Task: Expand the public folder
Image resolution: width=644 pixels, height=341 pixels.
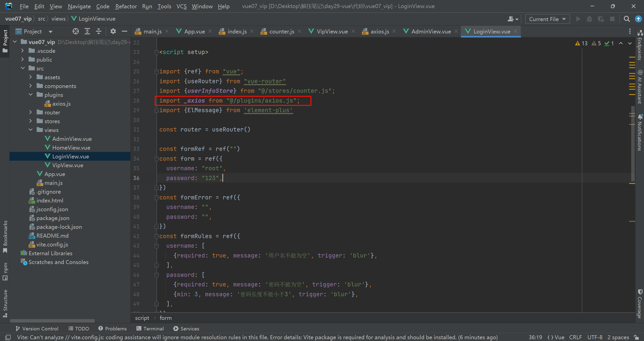Action: 23,59
